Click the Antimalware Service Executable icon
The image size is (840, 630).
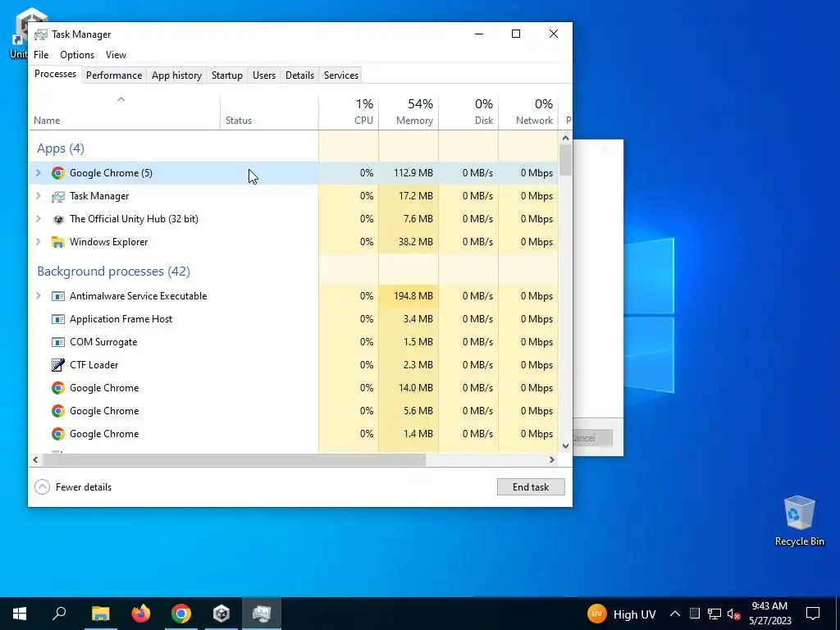58,296
